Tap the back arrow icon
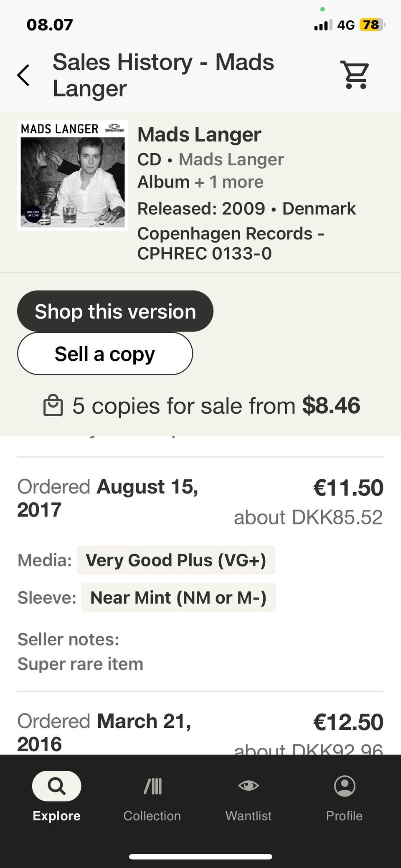Screen dimensions: 401x868 tap(23, 75)
